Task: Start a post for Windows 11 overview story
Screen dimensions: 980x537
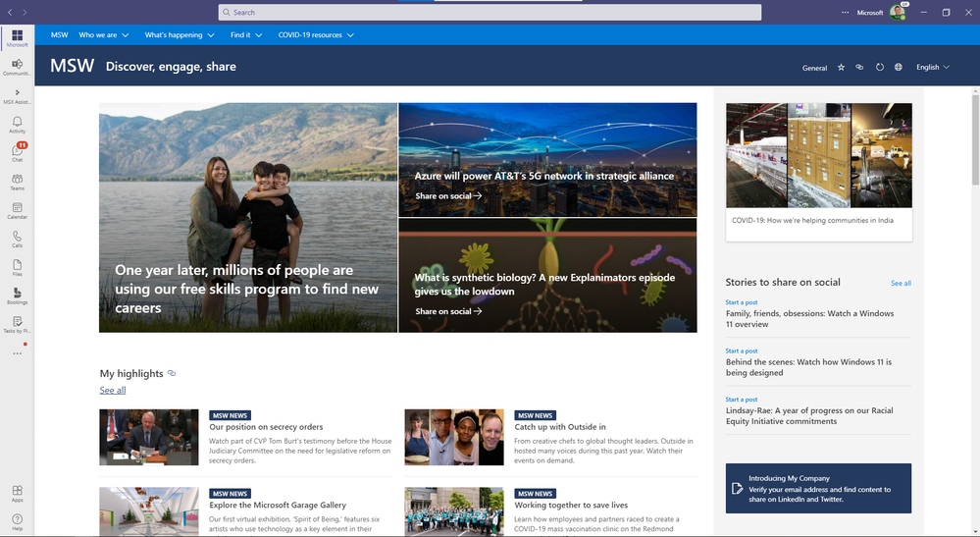Action: [x=742, y=302]
